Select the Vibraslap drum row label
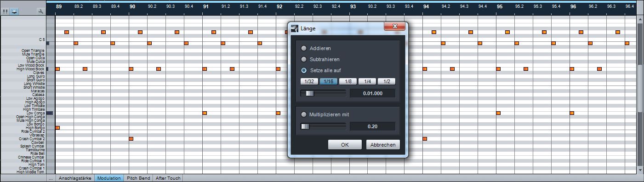This screenshot has width=644, height=182. [x=37, y=135]
